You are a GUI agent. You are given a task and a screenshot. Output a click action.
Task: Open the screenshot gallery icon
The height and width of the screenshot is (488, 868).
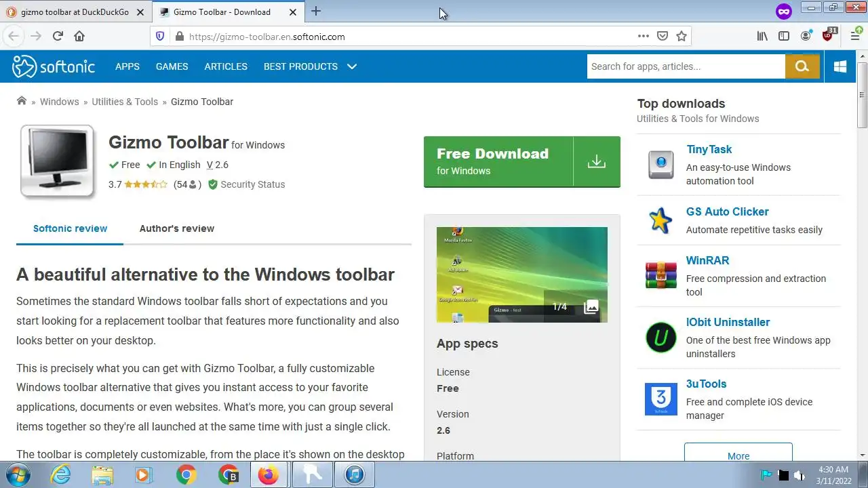click(x=591, y=306)
